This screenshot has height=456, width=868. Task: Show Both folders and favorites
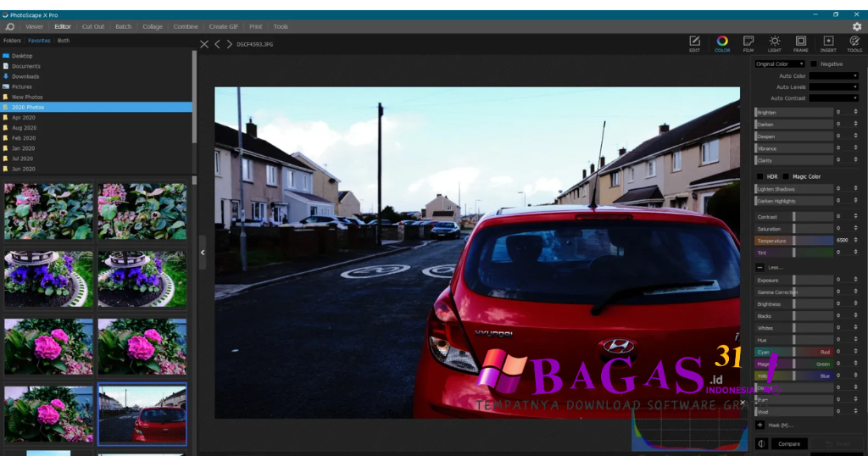pos(64,41)
